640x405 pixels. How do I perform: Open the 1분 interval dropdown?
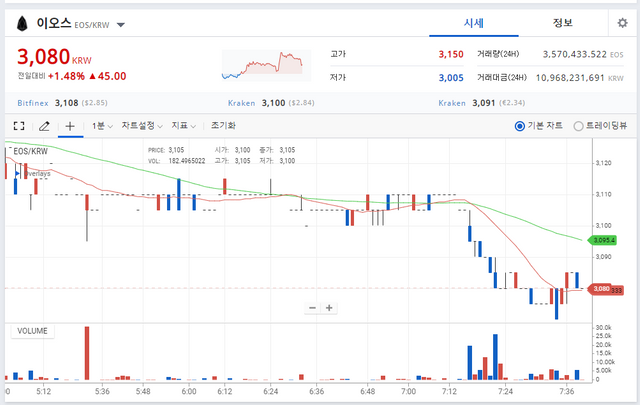coord(102,126)
